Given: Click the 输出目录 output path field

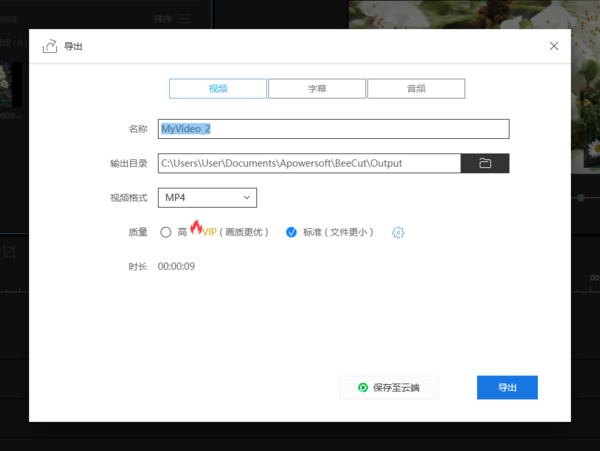Looking at the screenshot, I should tap(308, 163).
